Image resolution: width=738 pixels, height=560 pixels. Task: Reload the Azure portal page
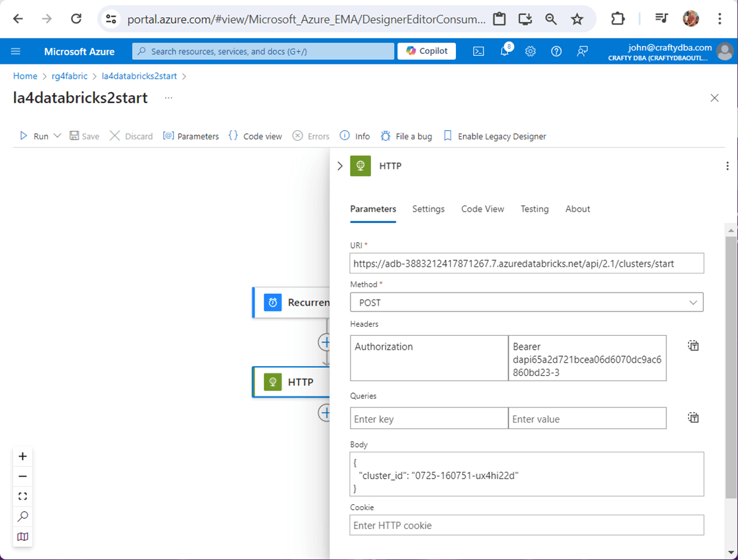[x=76, y=19]
